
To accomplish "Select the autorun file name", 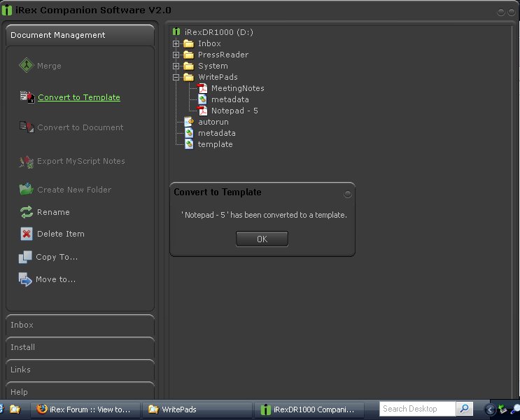I will point(213,122).
